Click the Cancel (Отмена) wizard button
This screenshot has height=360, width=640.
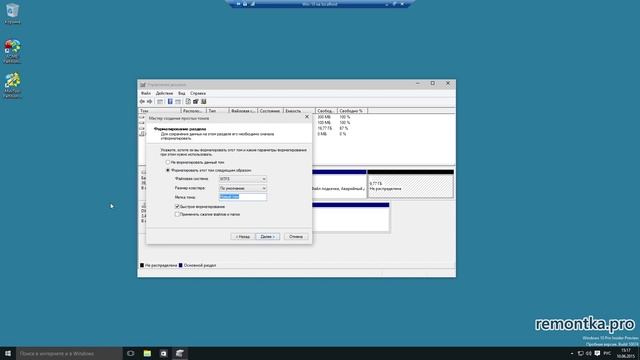click(296, 237)
